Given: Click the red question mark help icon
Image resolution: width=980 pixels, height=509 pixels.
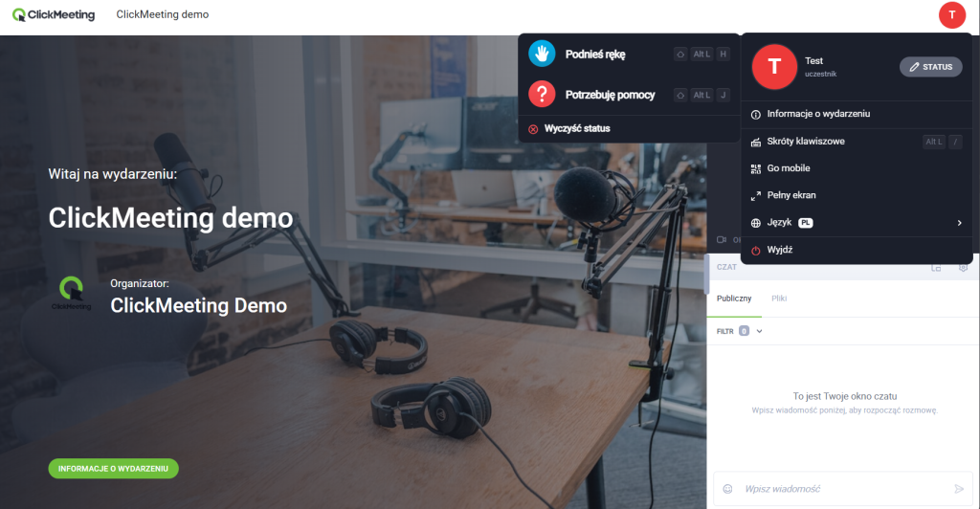Looking at the screenshot, I should click(542, 94).
